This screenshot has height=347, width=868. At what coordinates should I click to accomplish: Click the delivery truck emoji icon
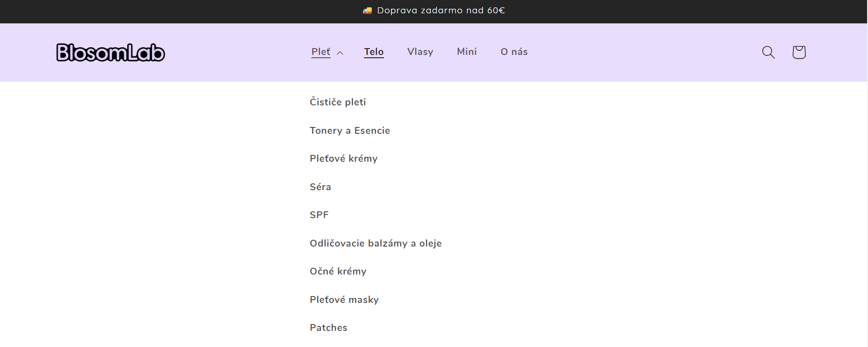[x=367, y=11]
